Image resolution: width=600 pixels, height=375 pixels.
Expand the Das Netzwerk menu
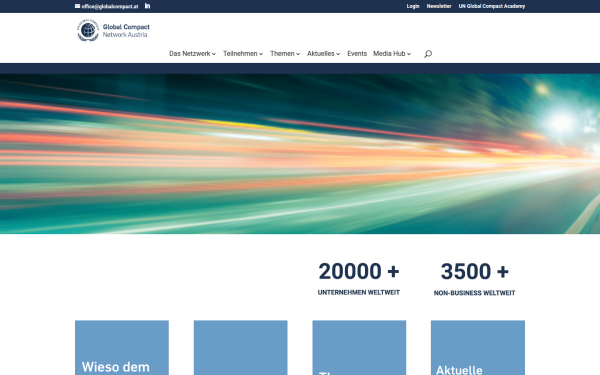pos(192,54)
